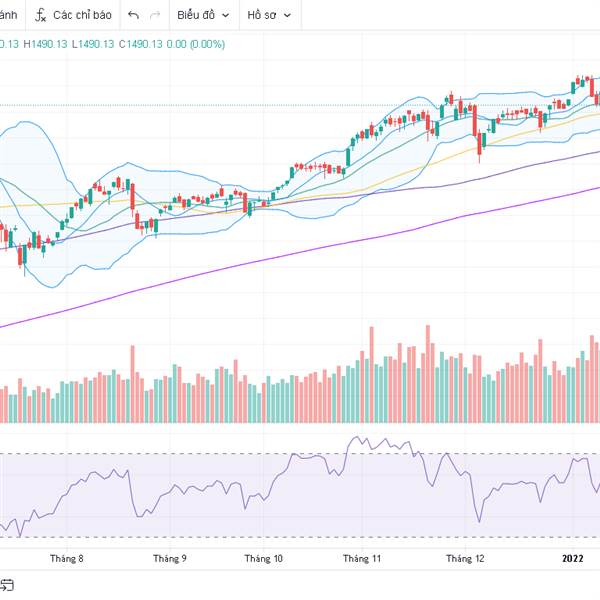Click the Tháng 8 time axis label
The width and height of the screenshot is (600, 600).
pos(67,559)
